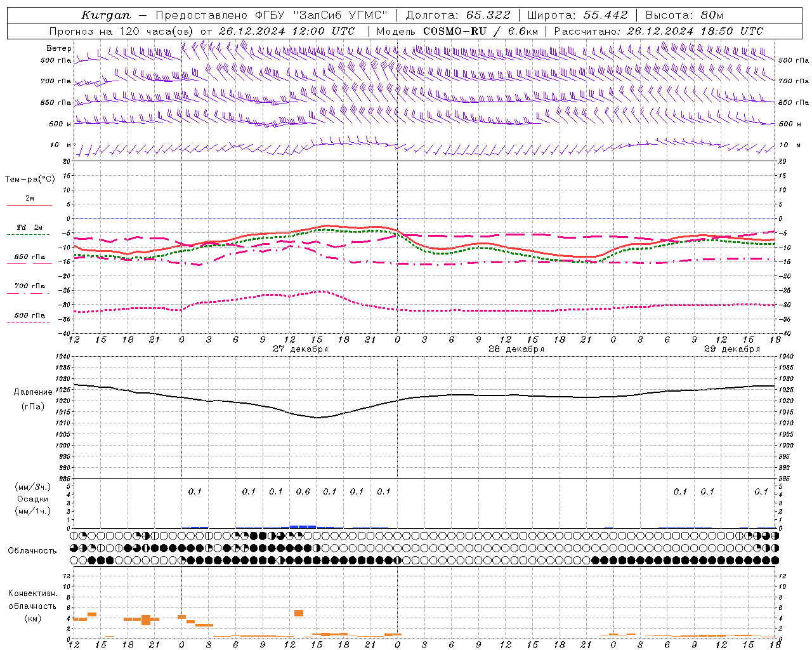Click the "Тем-ра(°C)" temperature panel label
Image resolution: width=812 pixels, height=650 pixels.
click(30, 180)
